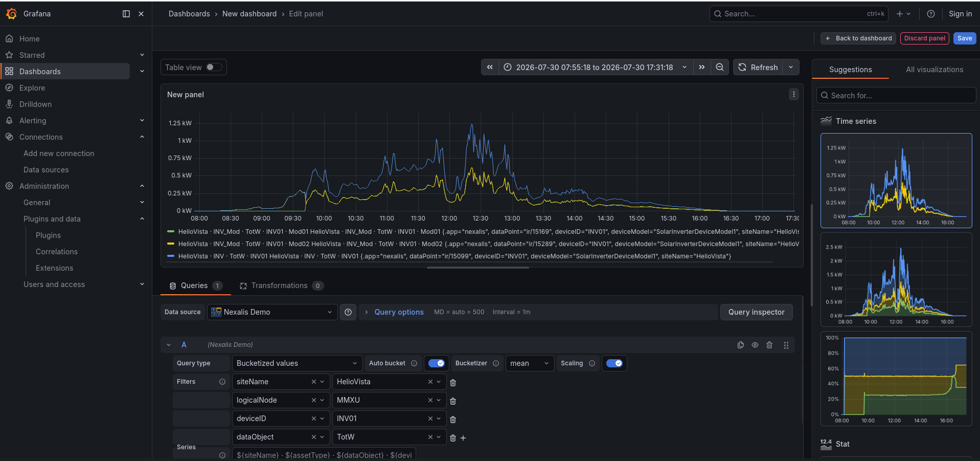Shift the time range forward with the double right arrow

[x=702, y=67]
